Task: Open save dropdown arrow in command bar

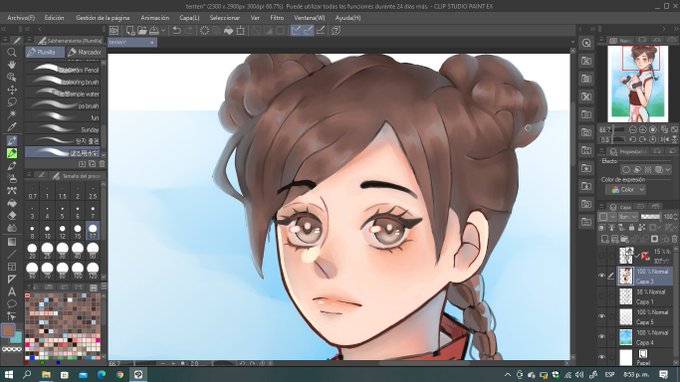Action: pyautogui.click(x=163, y=30)
